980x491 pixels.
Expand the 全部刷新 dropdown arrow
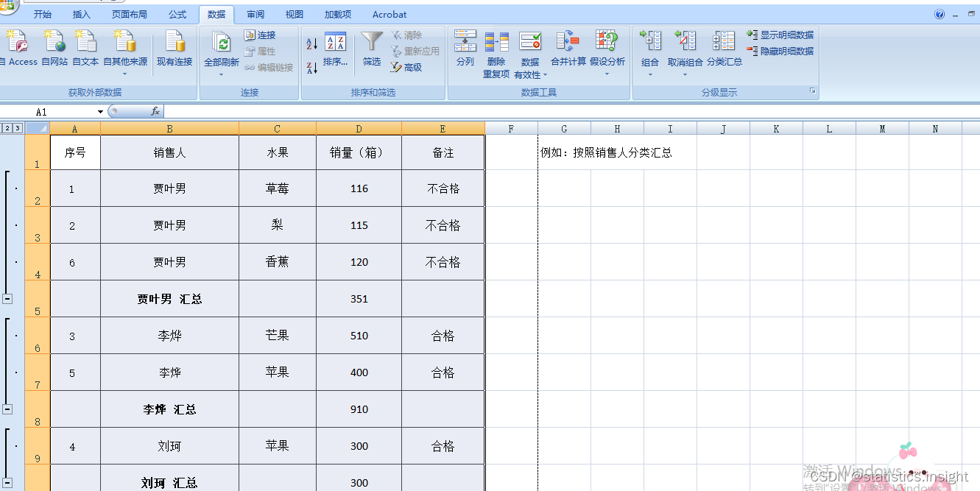(221, 74)
